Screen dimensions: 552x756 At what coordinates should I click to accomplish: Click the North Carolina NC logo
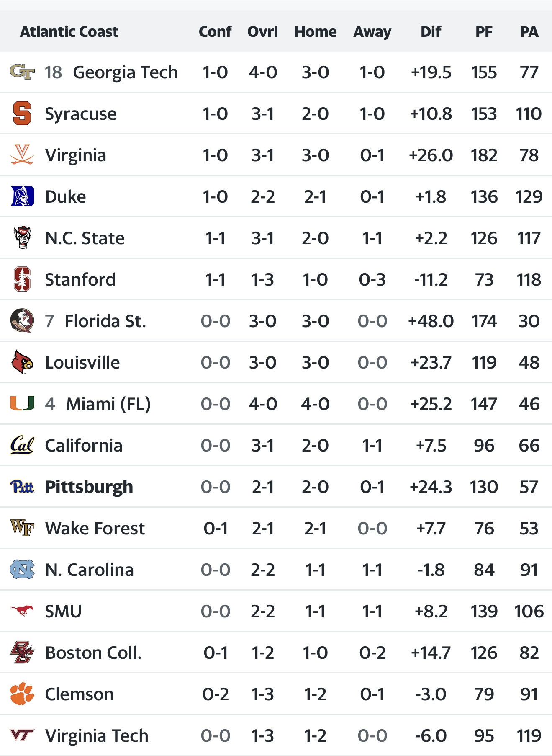[22, 570]
